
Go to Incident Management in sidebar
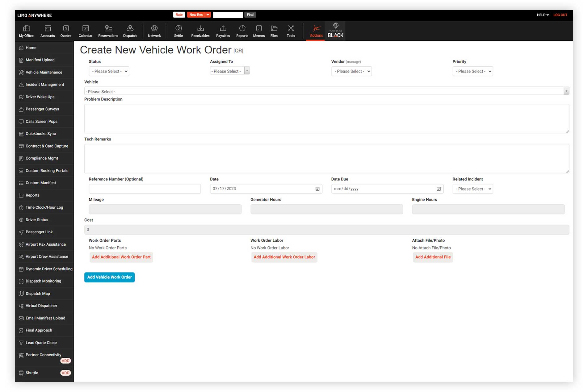click(45, 85)
